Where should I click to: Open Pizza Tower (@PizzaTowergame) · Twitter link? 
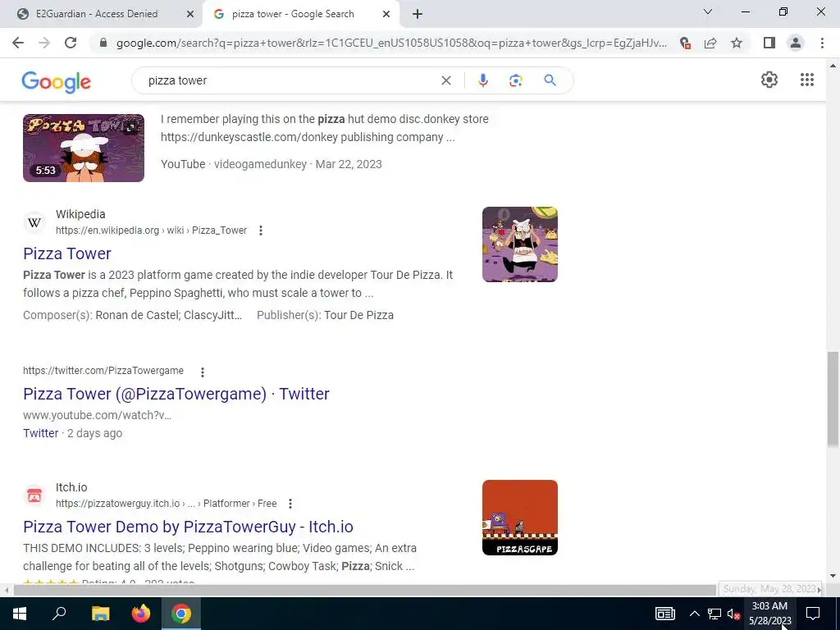[176, 394]
